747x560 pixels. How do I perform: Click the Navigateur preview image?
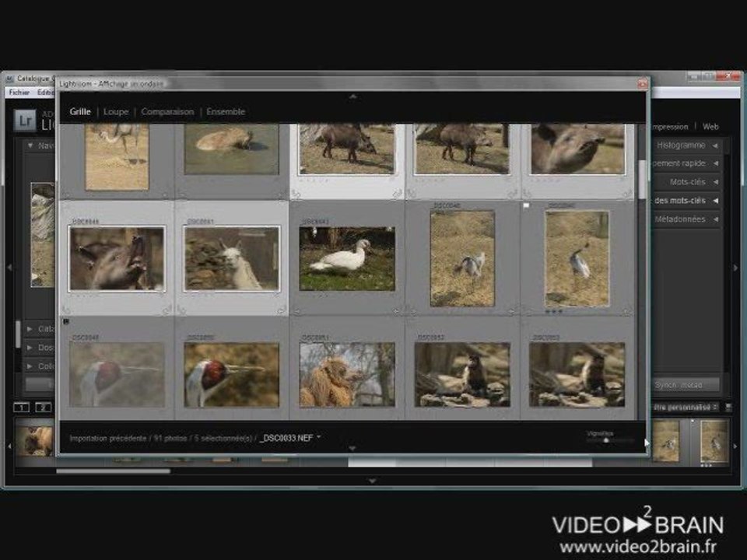[x=43, y=234]
